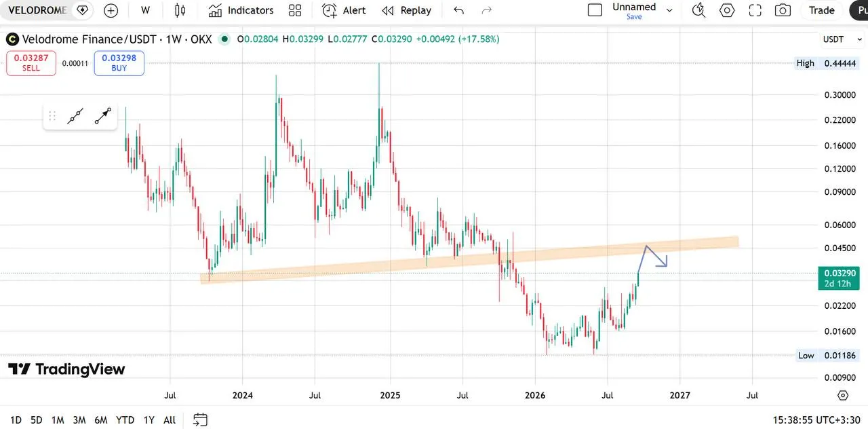Open the Indicators panel
Screen dimensions: 868x429
[x=241, y=10]
